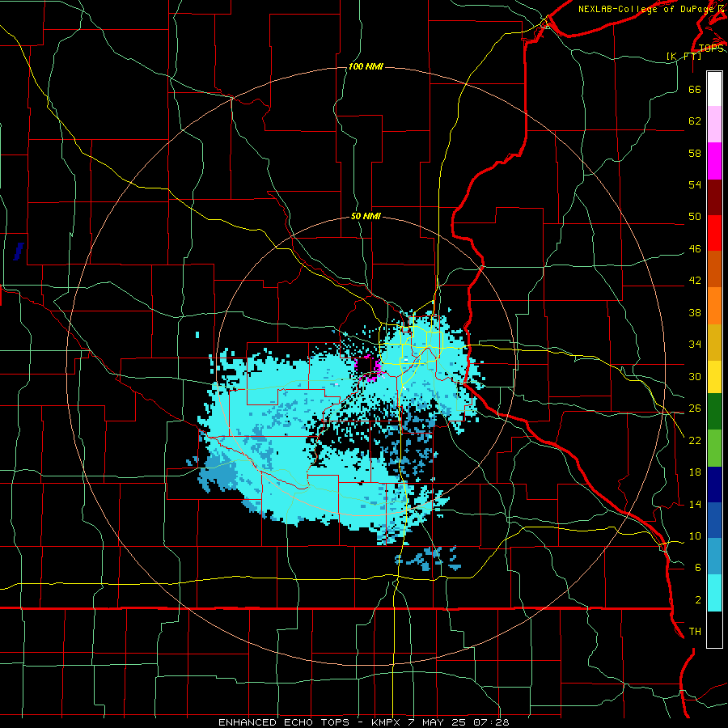The image size is (728, 728).
Task: Select the TOPS legend heading
Action: pos(711,48)
